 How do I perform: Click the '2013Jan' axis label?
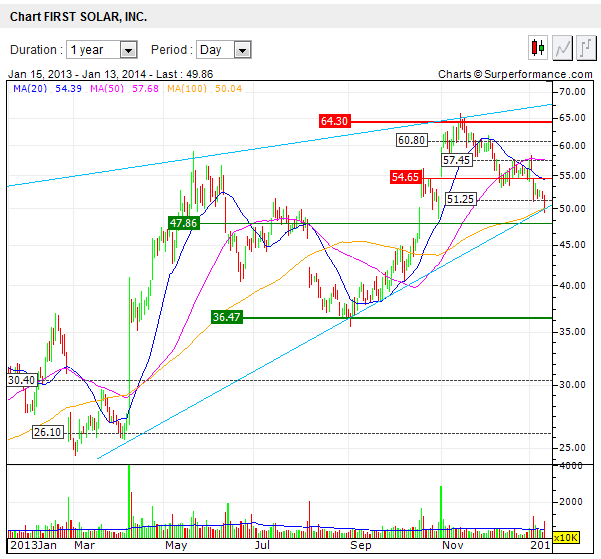point(33,545)
